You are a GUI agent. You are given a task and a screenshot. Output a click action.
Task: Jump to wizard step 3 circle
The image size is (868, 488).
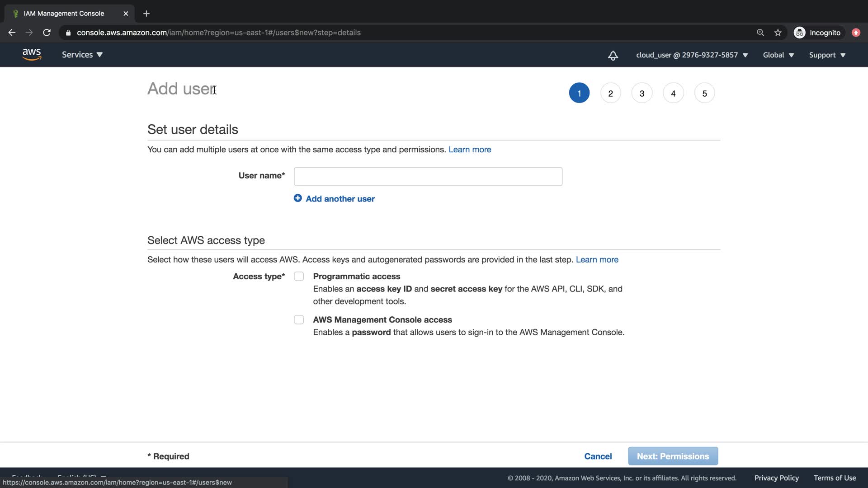pyautogui.click(x=642, y=94)
